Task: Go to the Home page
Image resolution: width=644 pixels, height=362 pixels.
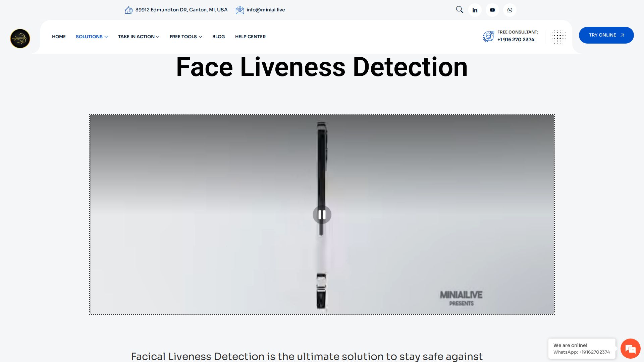Action: [59, 37]
